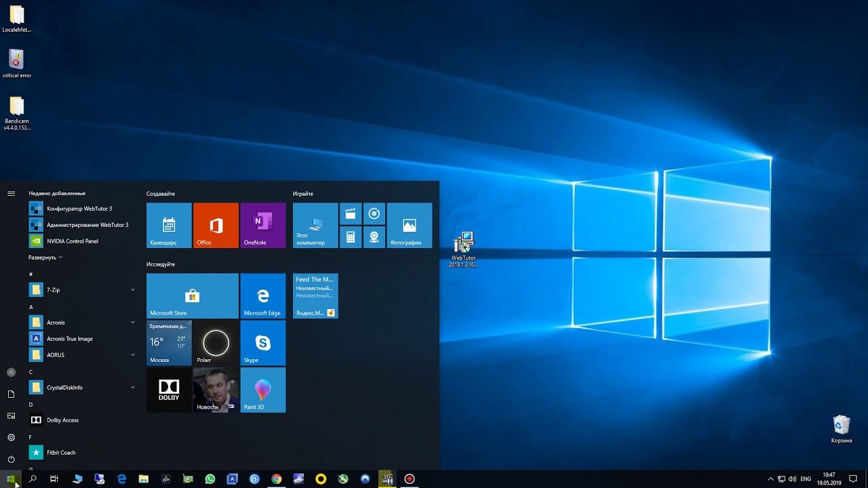Open the Новости news tile
This screenshot has height=488, width=868.
coord(216,390)
